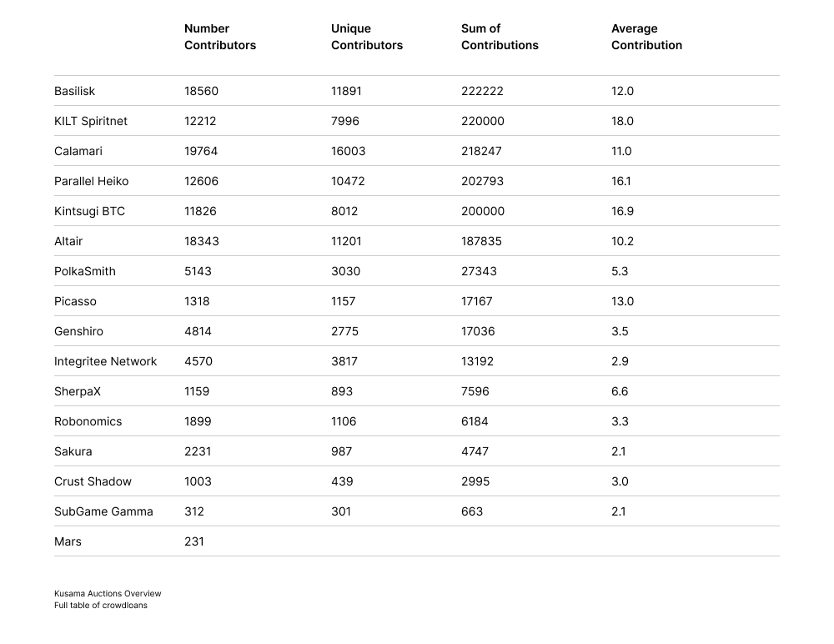Viewport: 834px width, 644px height.
Task: Select the Sum of Contributions header
Action: (500, 37)
